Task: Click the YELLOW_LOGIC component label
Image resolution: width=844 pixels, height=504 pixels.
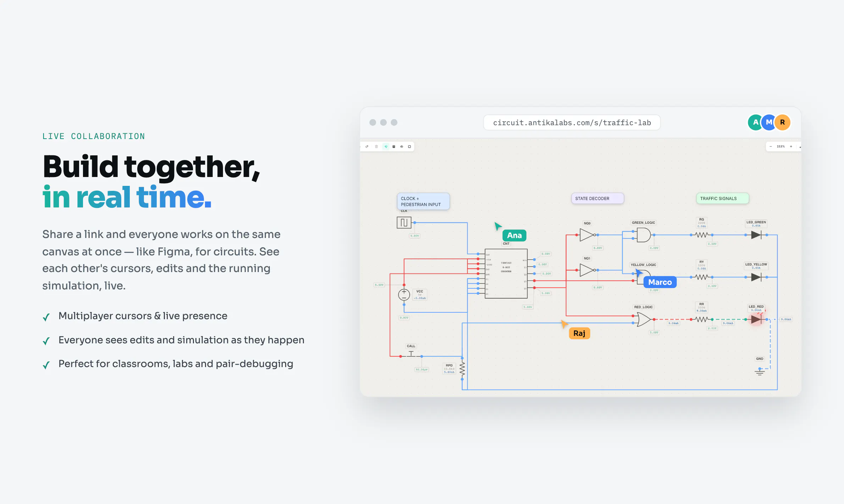Action: coord(643,265)
